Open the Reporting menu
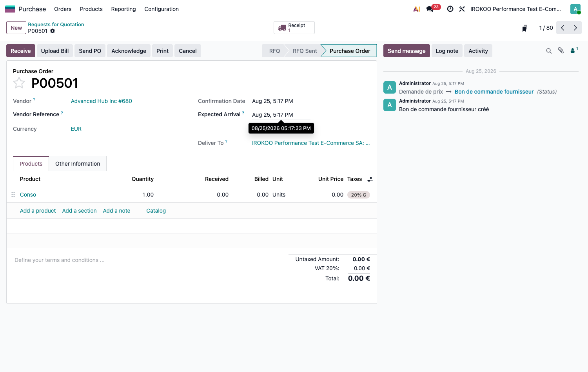 [123, 9]
